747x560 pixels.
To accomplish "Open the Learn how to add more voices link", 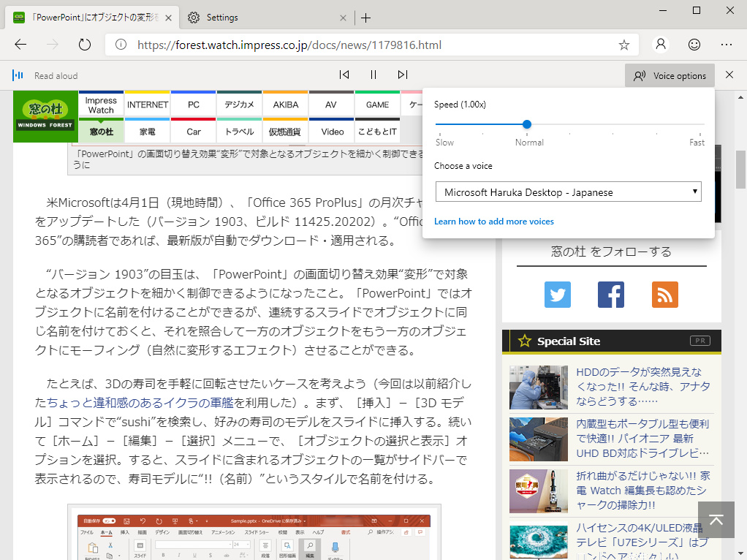I will [x=494, y=221].
